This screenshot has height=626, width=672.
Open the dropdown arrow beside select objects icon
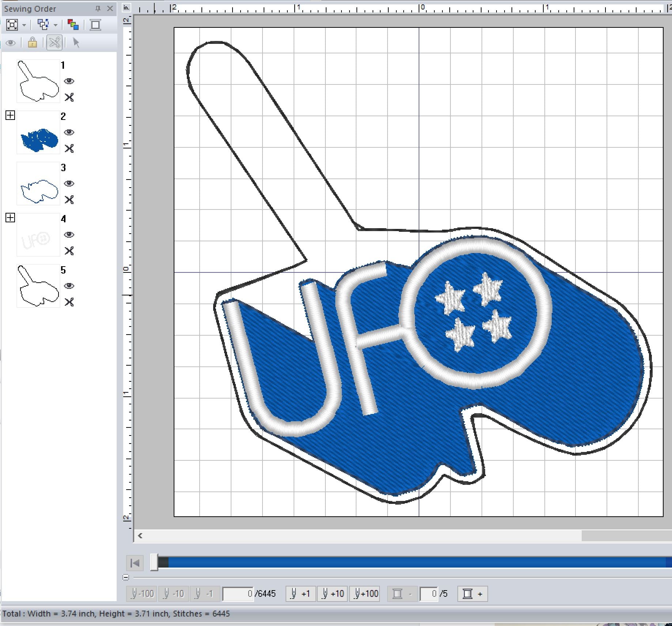click(56, 25)
